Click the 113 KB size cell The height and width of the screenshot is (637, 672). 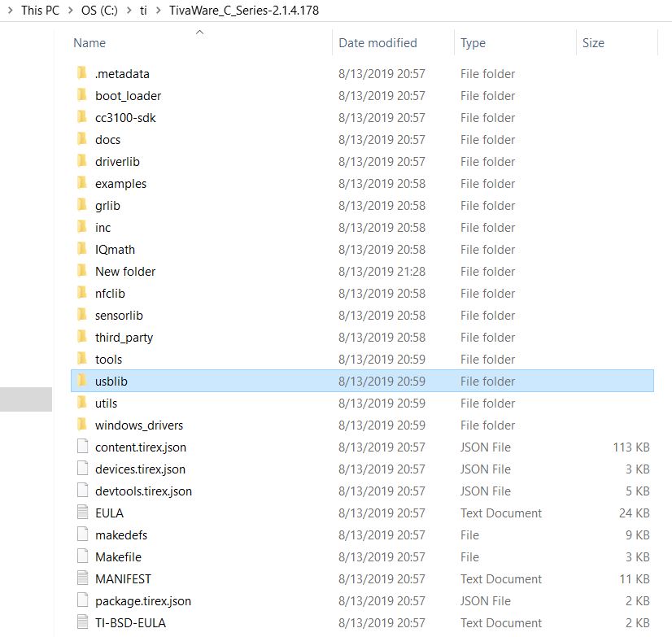631,447
